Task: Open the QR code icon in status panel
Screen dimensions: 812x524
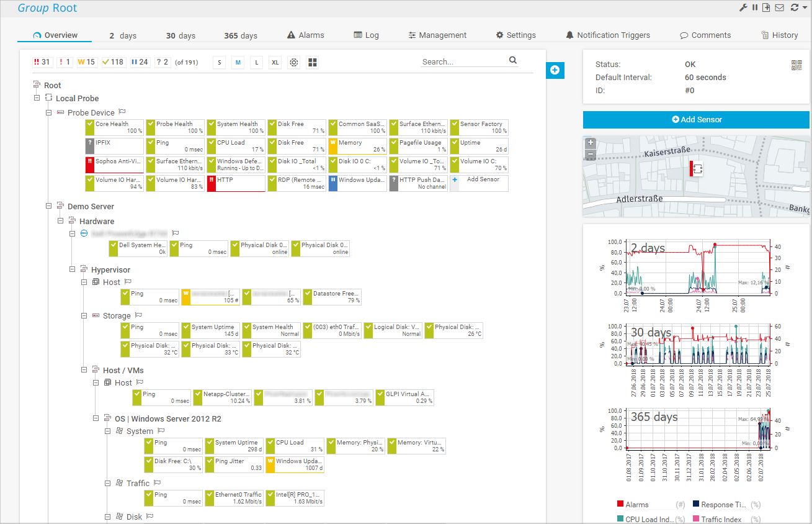Action: click(796, 65)
